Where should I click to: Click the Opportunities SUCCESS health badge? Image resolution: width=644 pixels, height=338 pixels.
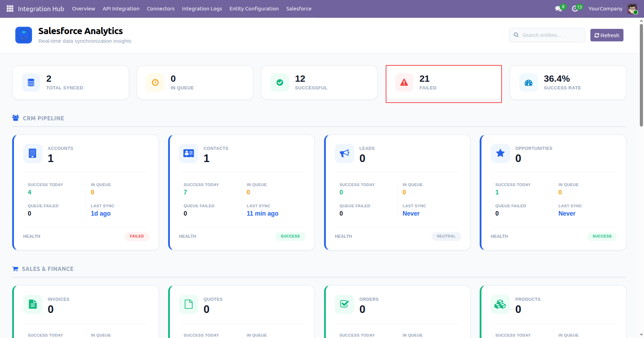tap(602, 236)
